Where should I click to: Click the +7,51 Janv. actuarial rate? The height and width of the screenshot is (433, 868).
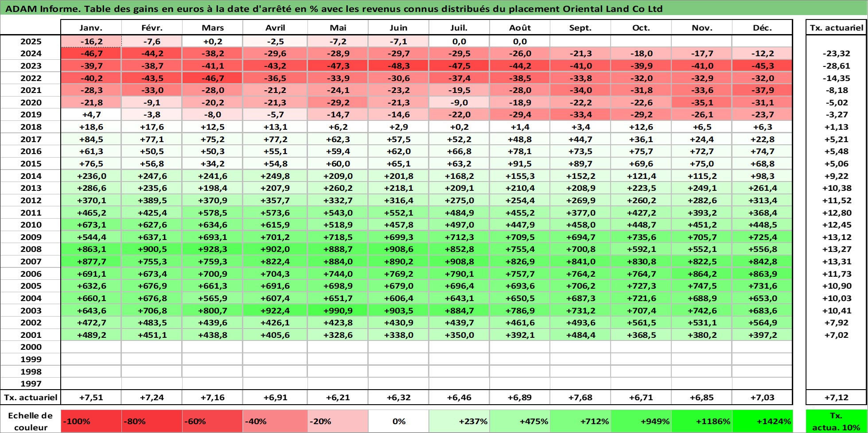91,398
